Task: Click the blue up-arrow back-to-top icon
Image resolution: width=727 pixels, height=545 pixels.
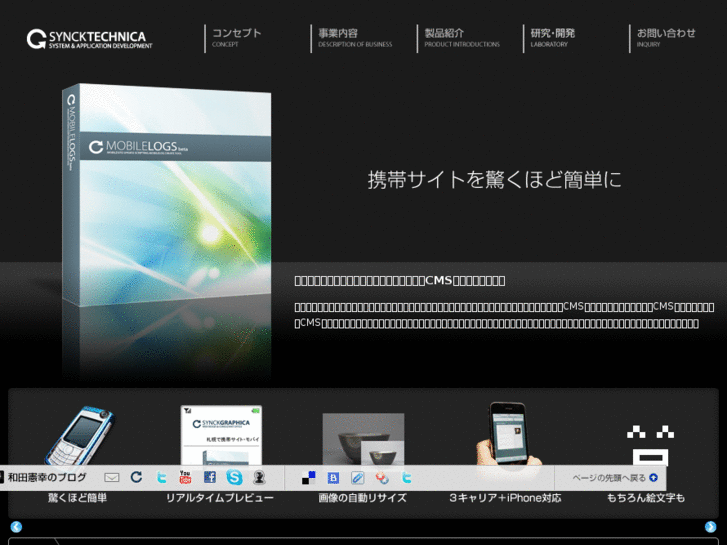Action: (653, 477)
